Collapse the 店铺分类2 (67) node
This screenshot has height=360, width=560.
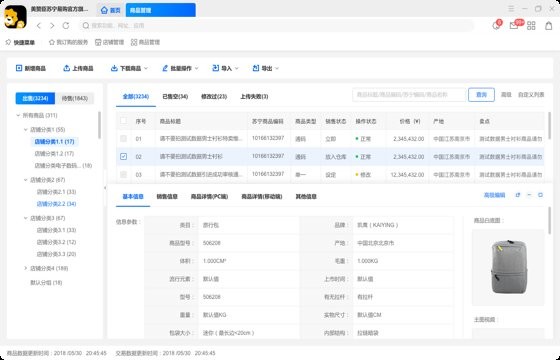[x=25, y=180]
